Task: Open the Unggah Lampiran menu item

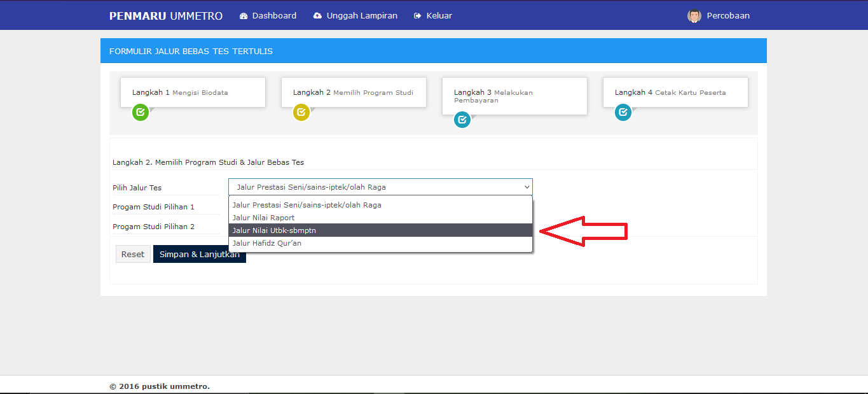Action: coord(361,16)
